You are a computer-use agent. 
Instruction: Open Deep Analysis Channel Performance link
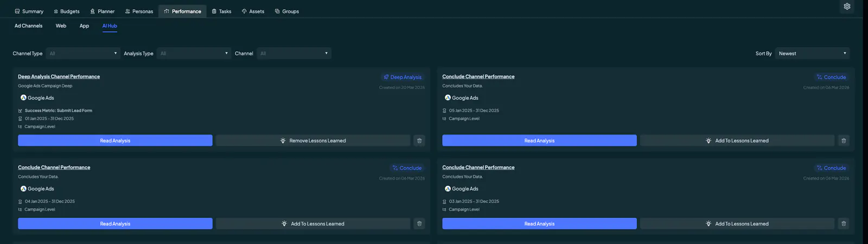tap(59, 76)
